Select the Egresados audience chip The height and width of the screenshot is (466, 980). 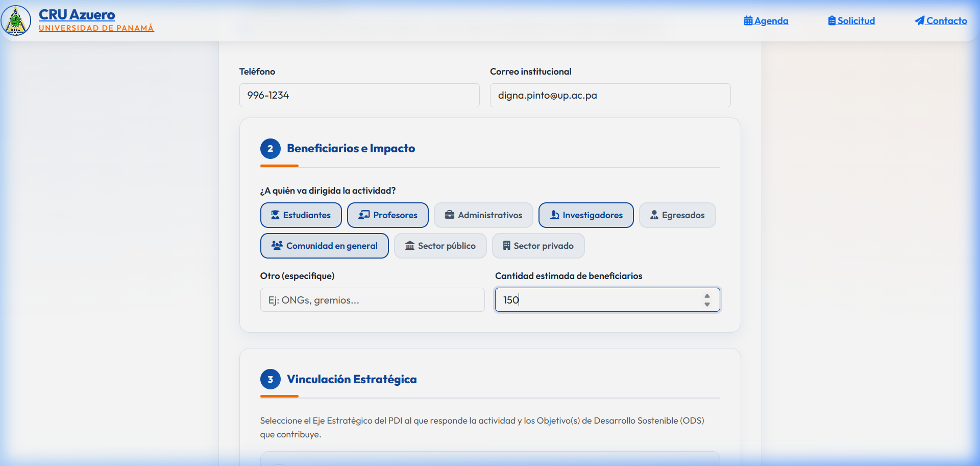(677, 215)
